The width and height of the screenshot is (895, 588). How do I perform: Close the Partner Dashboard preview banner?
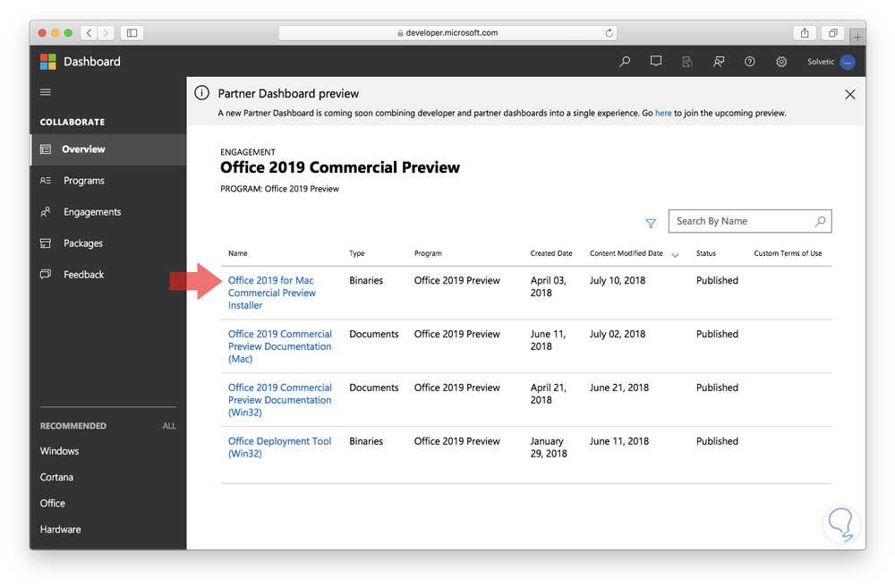850,94
